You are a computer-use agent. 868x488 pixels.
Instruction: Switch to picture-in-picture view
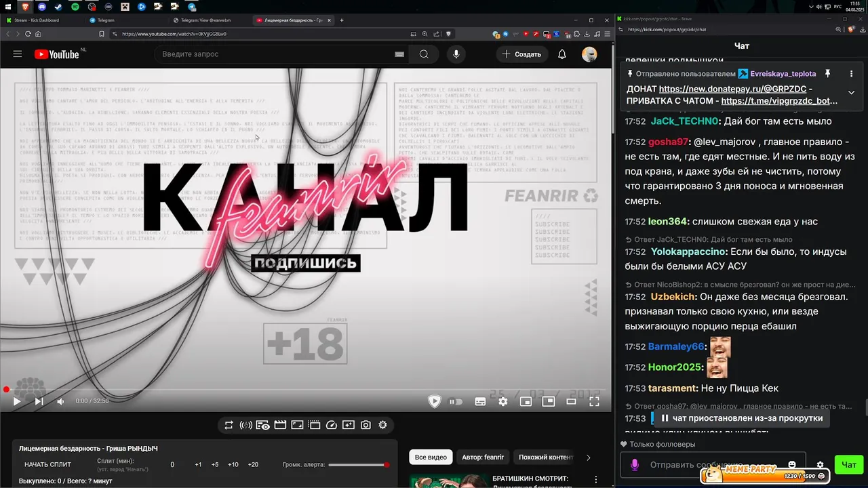coord(548,401)
